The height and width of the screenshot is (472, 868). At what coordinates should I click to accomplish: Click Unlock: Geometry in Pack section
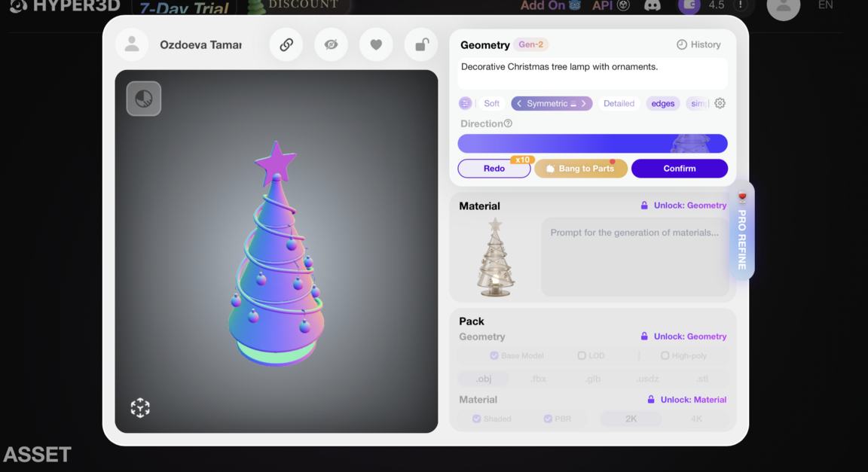pos(683,336)
